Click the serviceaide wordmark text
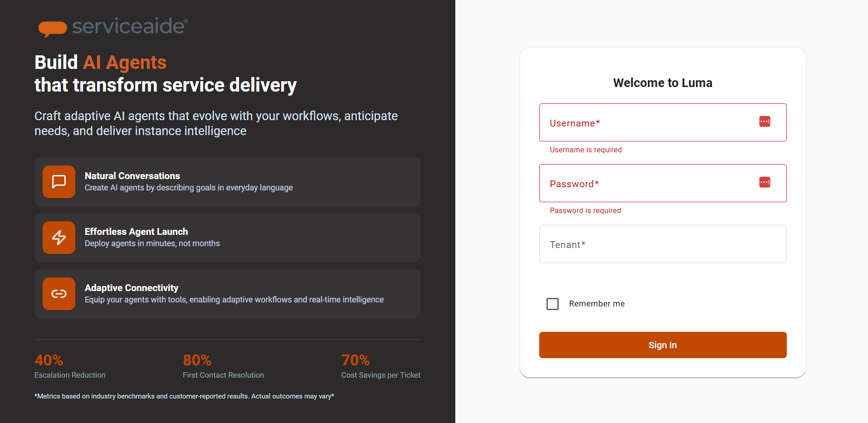 point(130,26)
